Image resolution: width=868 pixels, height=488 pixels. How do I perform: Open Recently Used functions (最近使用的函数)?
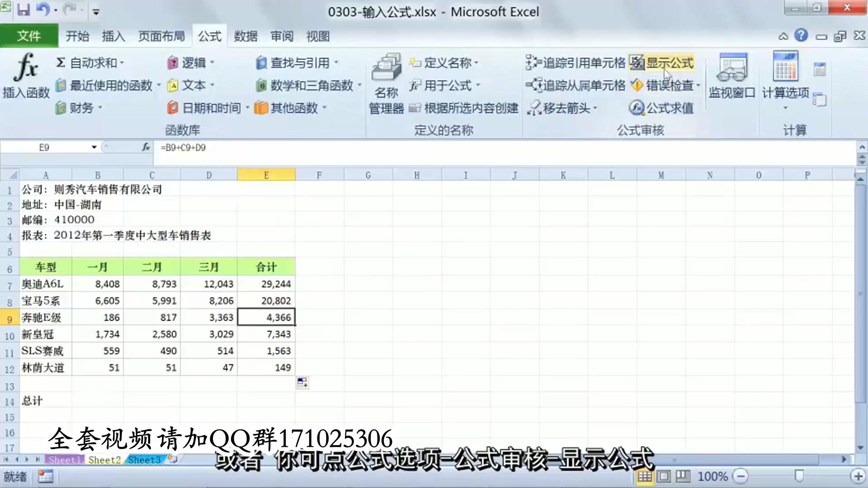click(108, 85)
